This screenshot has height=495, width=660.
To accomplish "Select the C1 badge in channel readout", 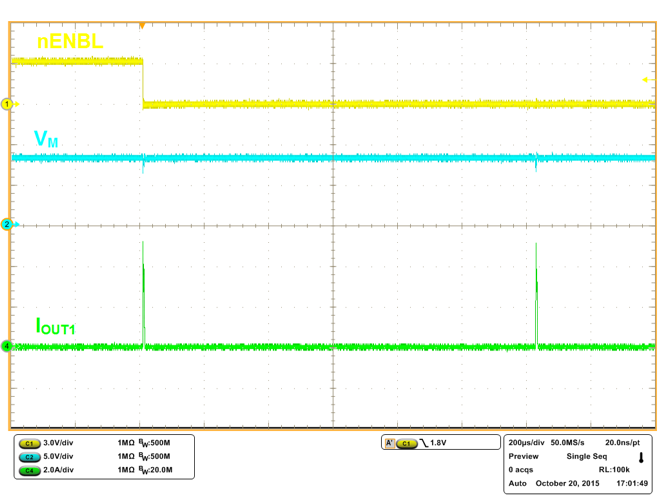I will click(x=29, y=443).
